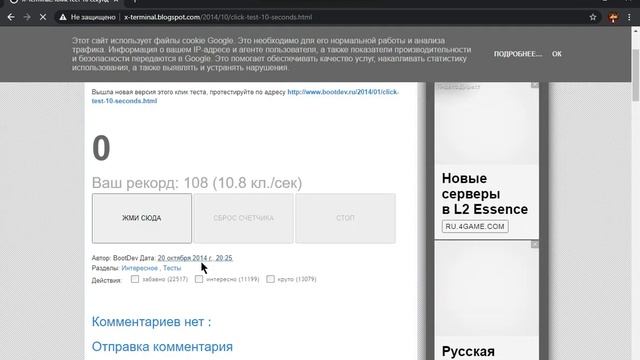Image resolution: width=640 pixels, height=360 pixels.
Task: Close the L2 Essence ad with its X
Action: click(535, 85)
